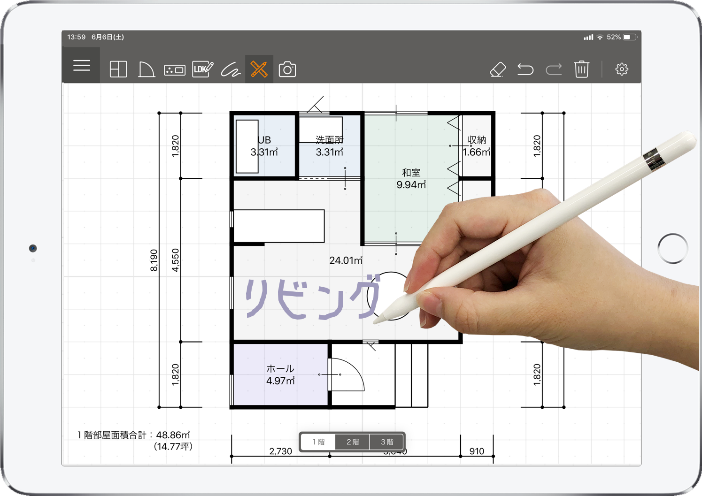
Task: Undo the last action
Action: 525,69
